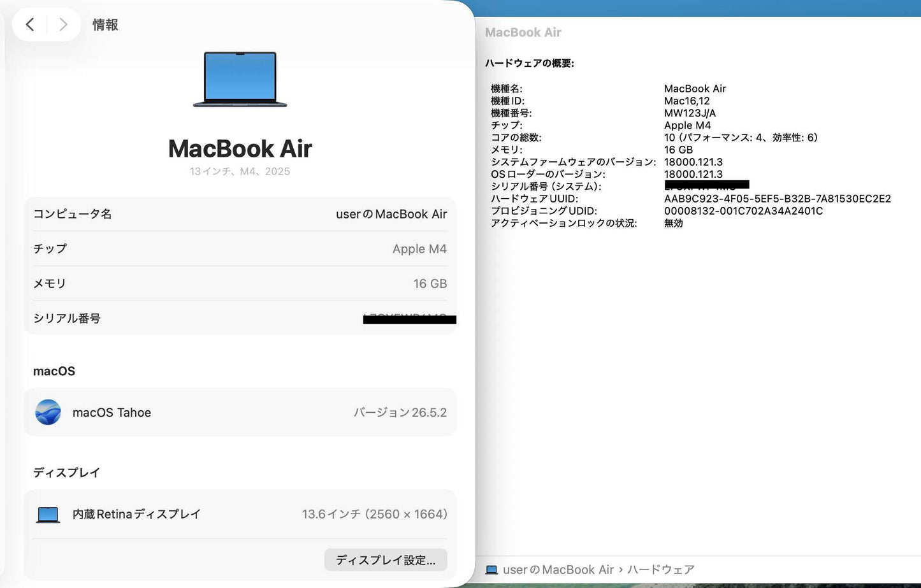Click userのMacBook Air in the path bar
Screen dimensions: 921x588
[x=558, y=570]
